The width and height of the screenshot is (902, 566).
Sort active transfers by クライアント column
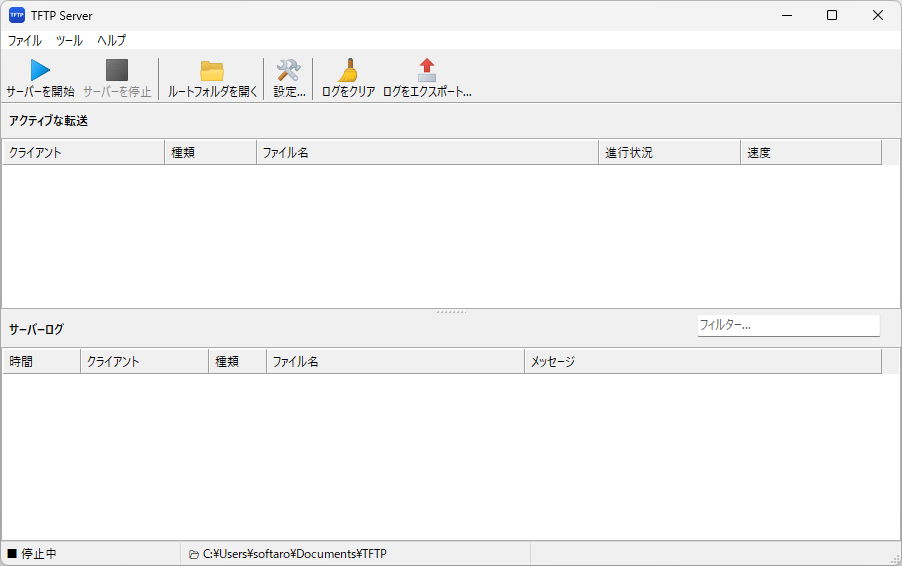[x=83, y=153]
